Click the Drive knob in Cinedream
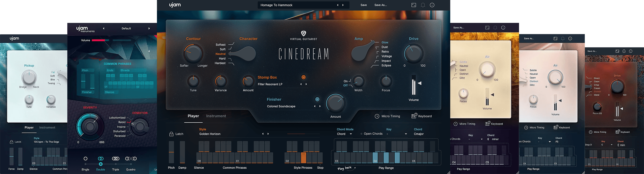 [x=414, y=54]
